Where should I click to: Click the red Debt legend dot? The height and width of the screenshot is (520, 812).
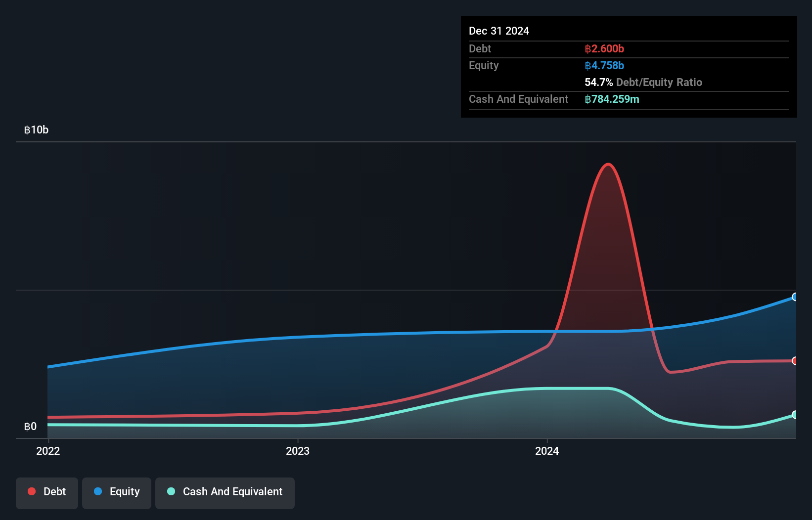click(31, 491)
